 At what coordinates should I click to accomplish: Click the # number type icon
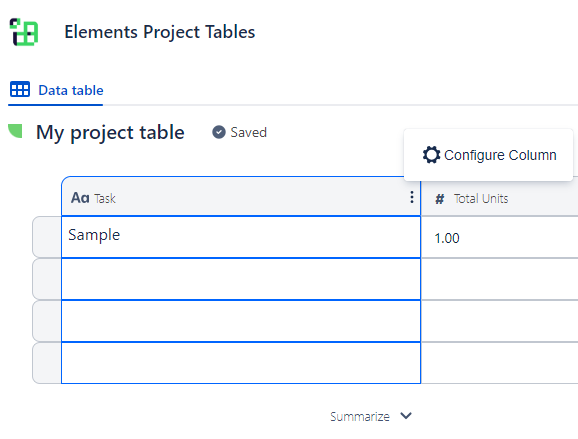(439, 199)
